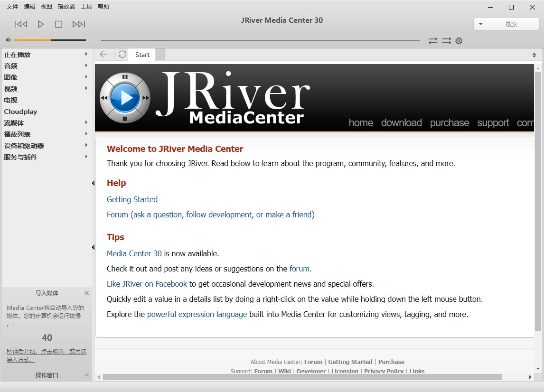Click the vertical scrollbar of the page
This screenshot has width=544, height=392.
(x=538, y=201)
